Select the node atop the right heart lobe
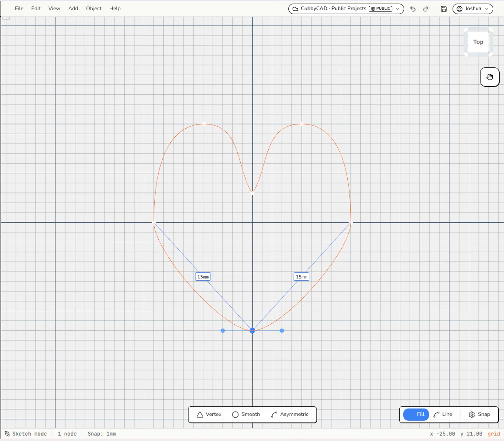This screenshot has width=504, height=441. (x=301, y=124)
